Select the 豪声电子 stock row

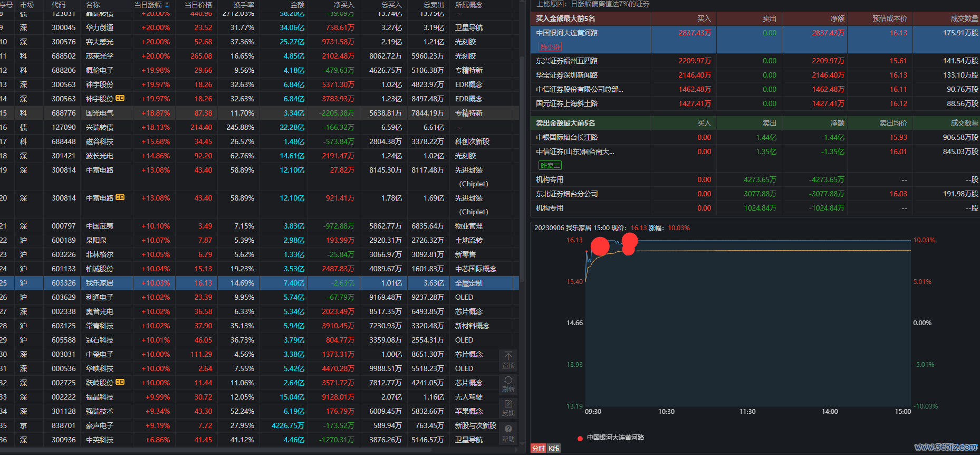[260, 425]
